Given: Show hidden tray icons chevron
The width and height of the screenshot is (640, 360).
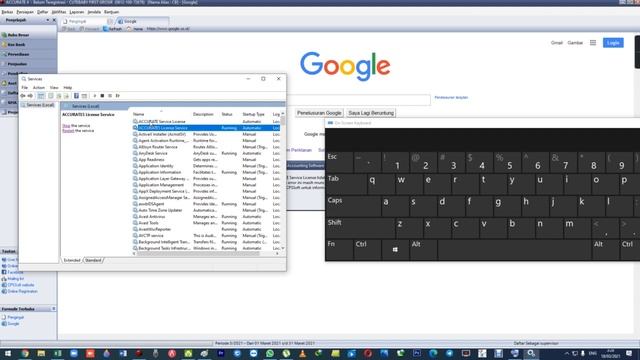Looking at the screenshot, I should pos(567,353).
